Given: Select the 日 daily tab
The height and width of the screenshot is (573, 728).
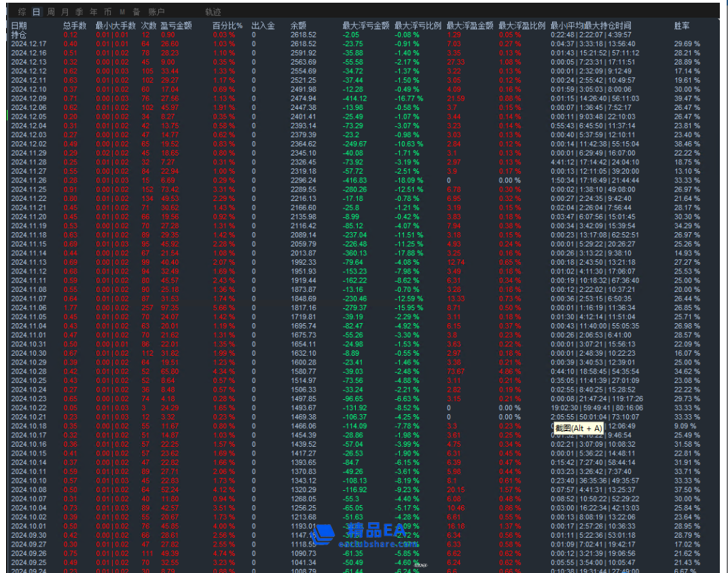Looking at the screenshot, I should [36, 12].
